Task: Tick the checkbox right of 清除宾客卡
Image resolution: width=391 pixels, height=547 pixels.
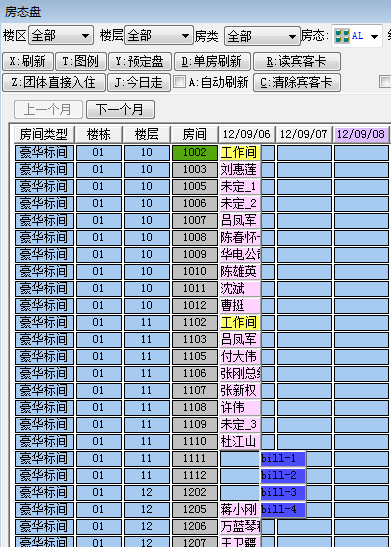Action: click(x=385, y=82)
